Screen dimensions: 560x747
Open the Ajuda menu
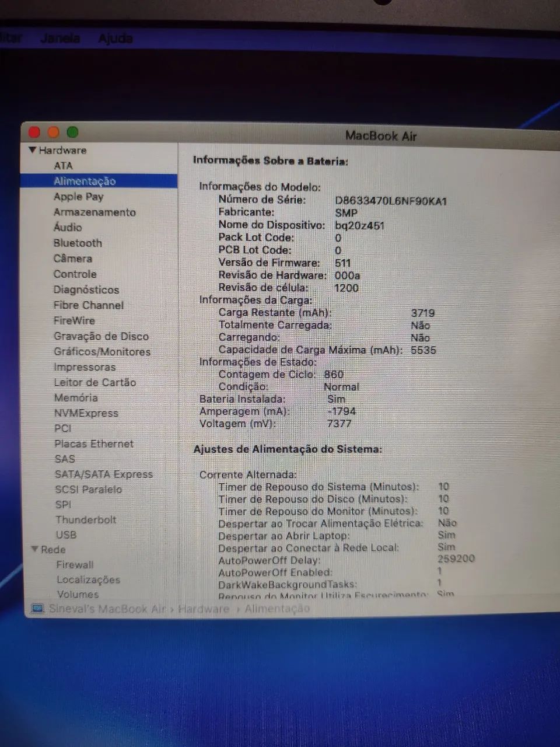116,38
